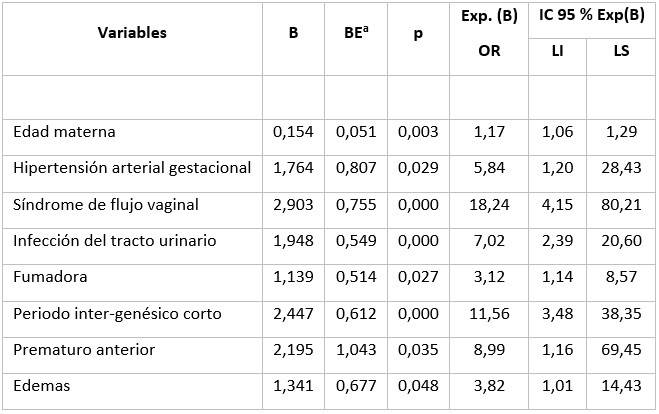Image resolution: width=659 pixels, height=414 pixels.
Task: Select Periodo inter-genésico corto label
Action: tap(108, 314)
